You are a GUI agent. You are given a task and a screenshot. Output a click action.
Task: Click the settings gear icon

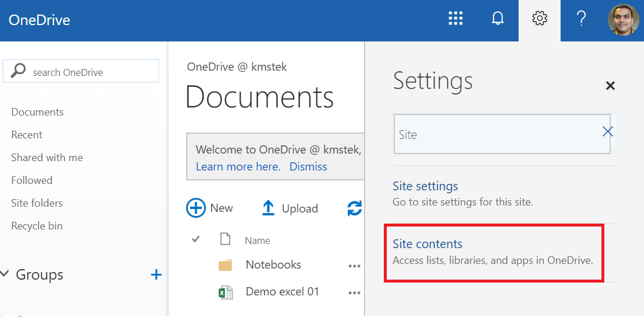click(540, 19)
